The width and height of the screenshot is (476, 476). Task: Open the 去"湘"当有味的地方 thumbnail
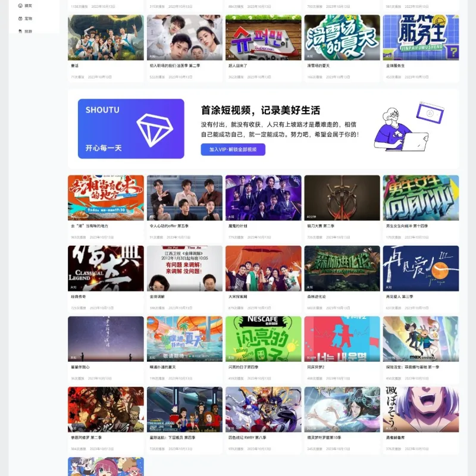click(106, 198)
